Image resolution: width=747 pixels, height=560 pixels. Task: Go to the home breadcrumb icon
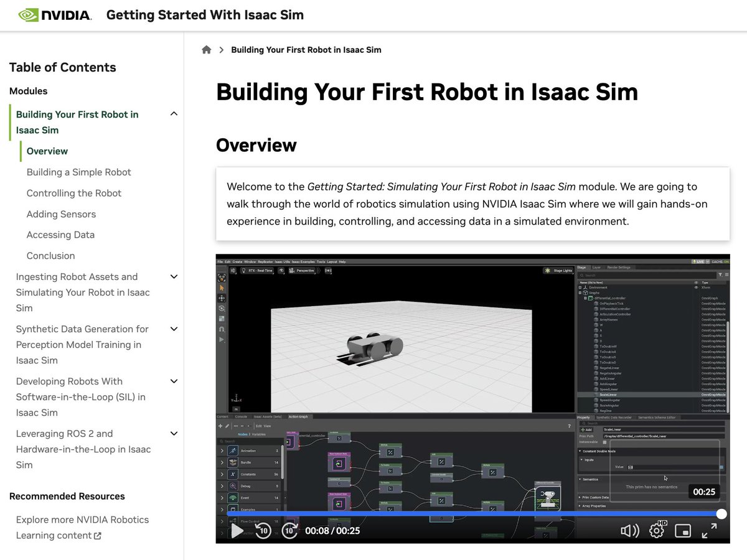click(207, 50)
